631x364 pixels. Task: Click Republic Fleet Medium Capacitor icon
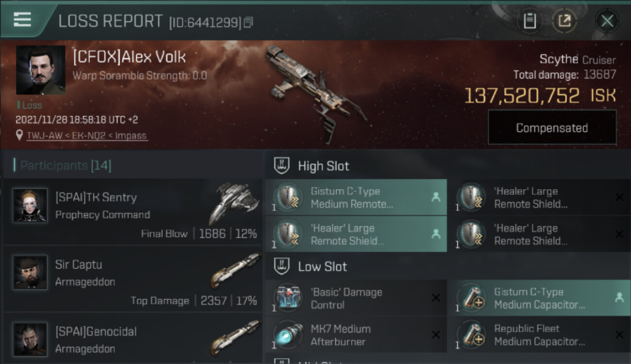coord(471,335)
